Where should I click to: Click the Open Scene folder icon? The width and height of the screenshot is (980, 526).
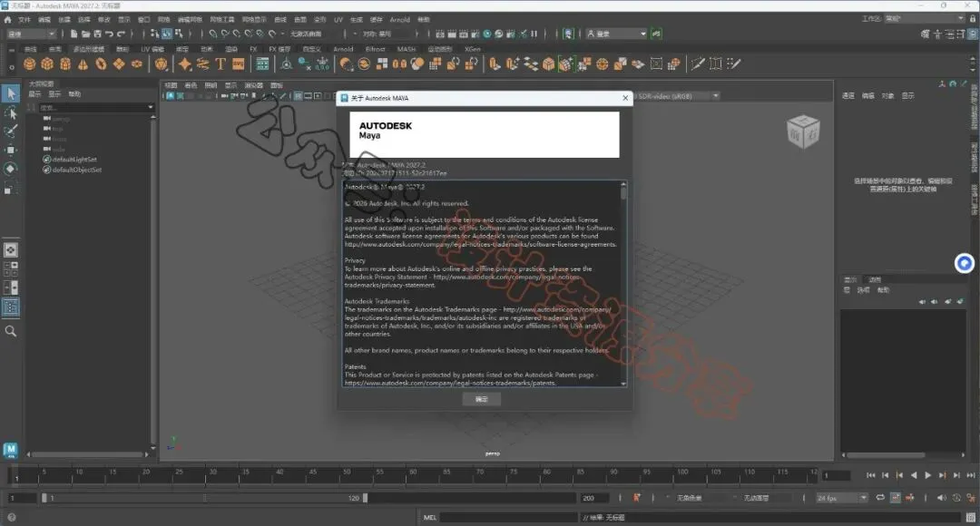85,34
